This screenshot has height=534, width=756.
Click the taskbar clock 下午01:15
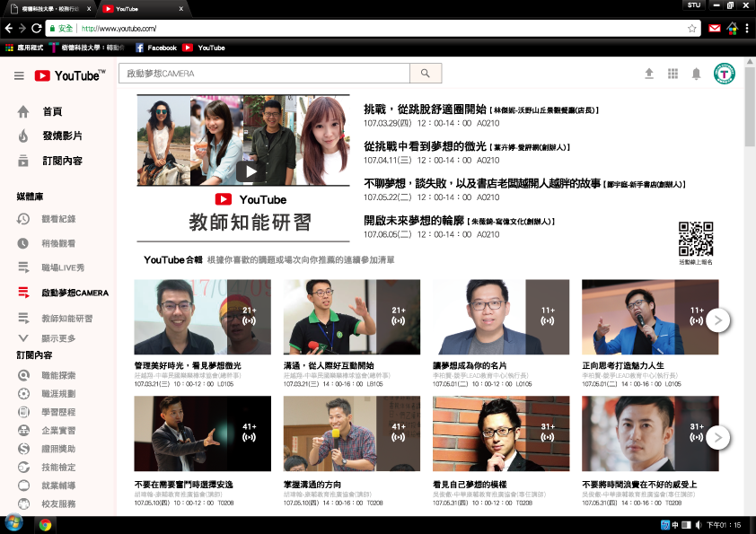click(x=724, y=525)
